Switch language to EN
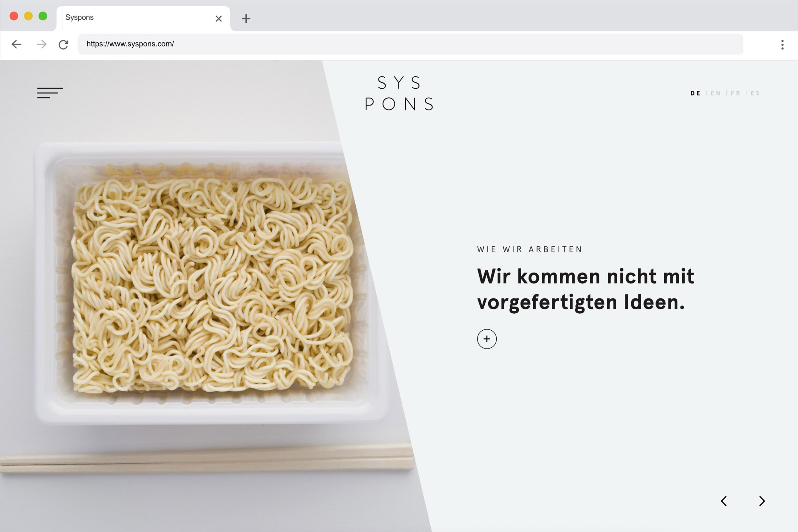 coord(715,93)
